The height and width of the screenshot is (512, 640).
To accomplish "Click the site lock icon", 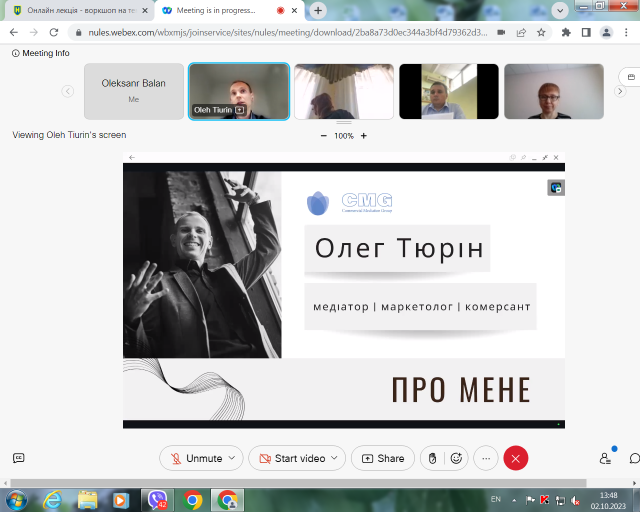I will click(78, 33).
